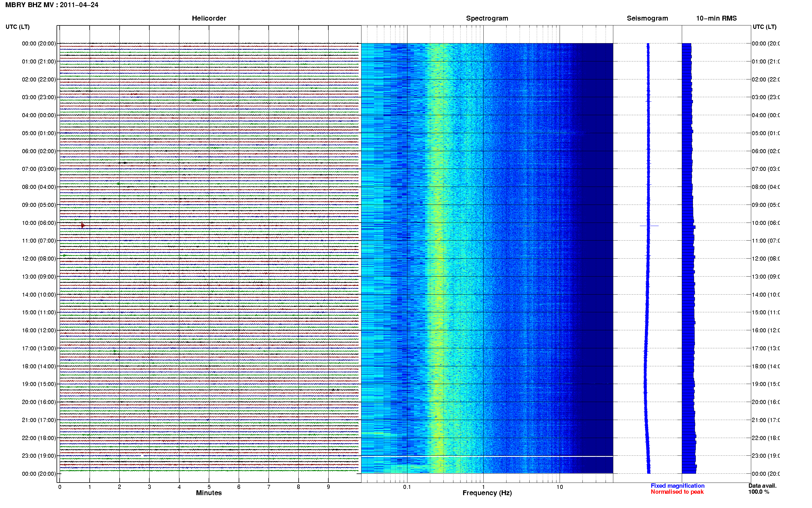Click the left '06:00 (02:00)' time label
The width and height of the screenshot is (812, 508).
pyautogui.click(x=39, y=151)
